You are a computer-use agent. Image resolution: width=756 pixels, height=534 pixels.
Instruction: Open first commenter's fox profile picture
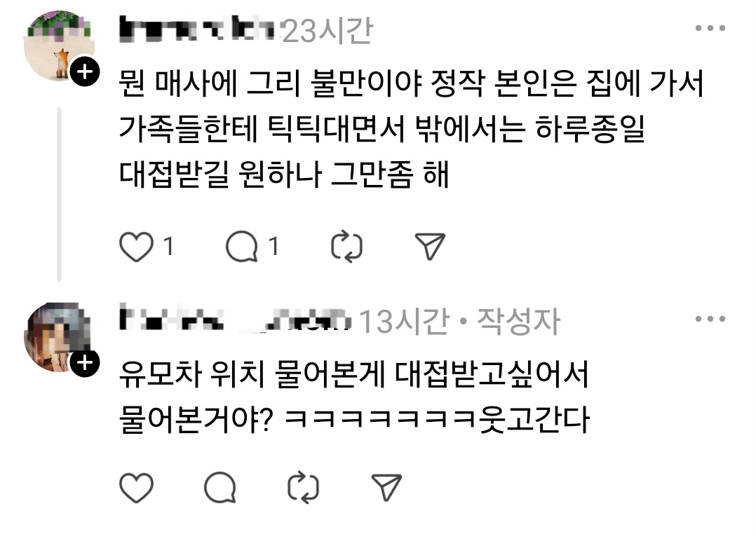click(x=59, y=46)
